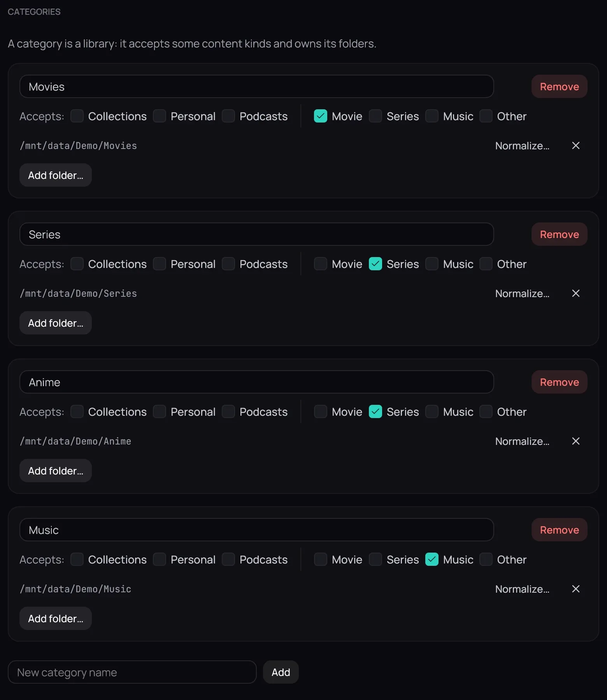The height and width of the screenshot is (700, 607).
Task: Remove the Movies category
Action: click(560, 86)
